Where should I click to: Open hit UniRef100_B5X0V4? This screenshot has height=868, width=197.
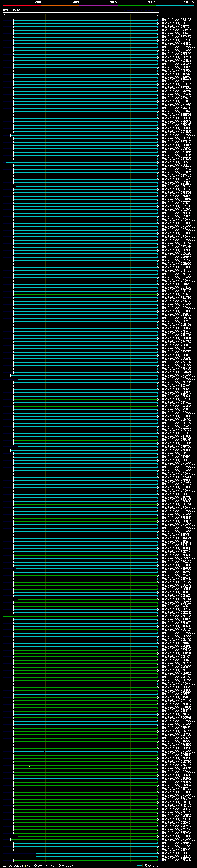pyautogui.click(x=177, y=386)
